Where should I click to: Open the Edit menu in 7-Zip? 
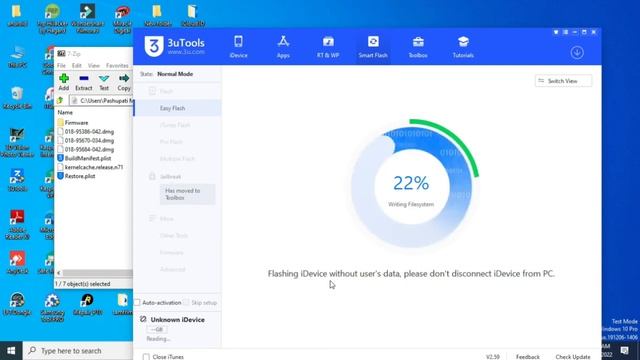point(77,65)
